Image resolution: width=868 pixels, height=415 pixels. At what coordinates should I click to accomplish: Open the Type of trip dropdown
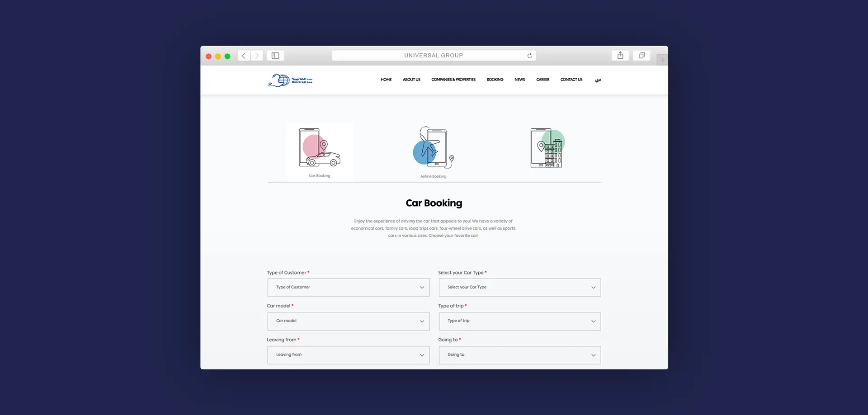pos(519,321)
